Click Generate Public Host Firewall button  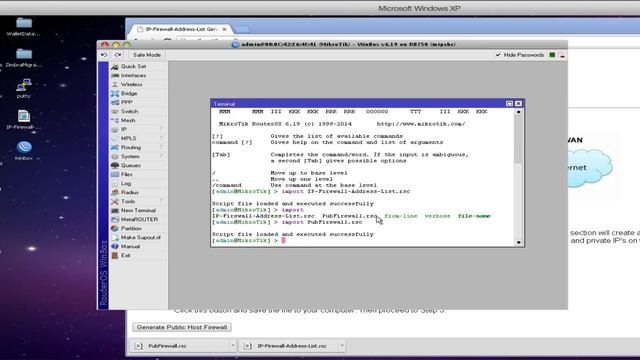point(182,327)
